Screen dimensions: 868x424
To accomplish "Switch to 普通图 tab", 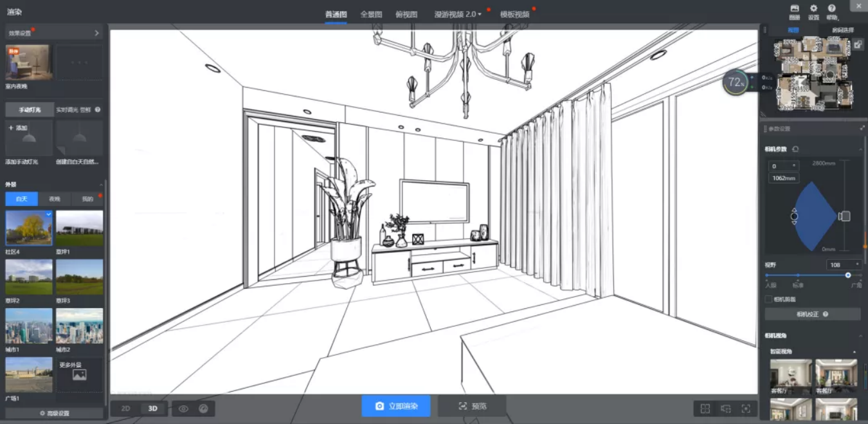I will coord(336,14).
